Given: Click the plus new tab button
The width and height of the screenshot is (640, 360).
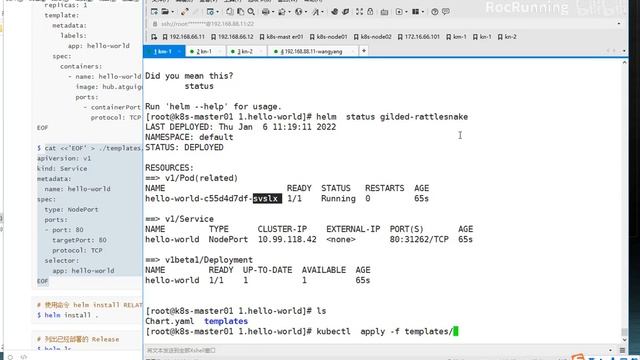Looking at the screenshot, I should tap(364, 51).
